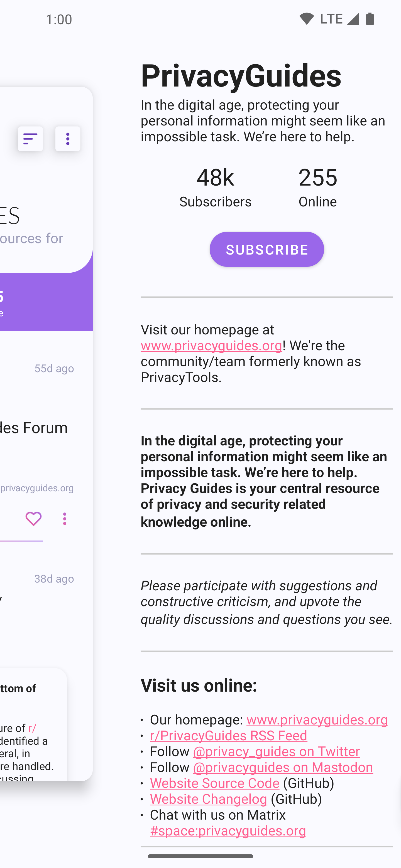Viewport: 401px width, 868px height.
Task: Open r/PrivacyGuides RSS Feed link
Action: pyautogui.click(x=228, y=736)
